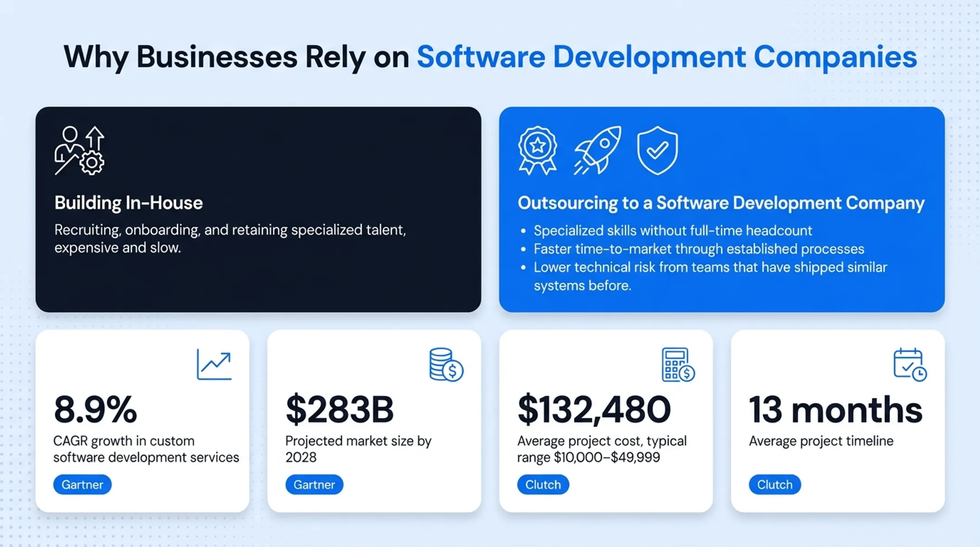
Task: Click the Gartner tag under $283B card
Action: click(x=314, y=484)
